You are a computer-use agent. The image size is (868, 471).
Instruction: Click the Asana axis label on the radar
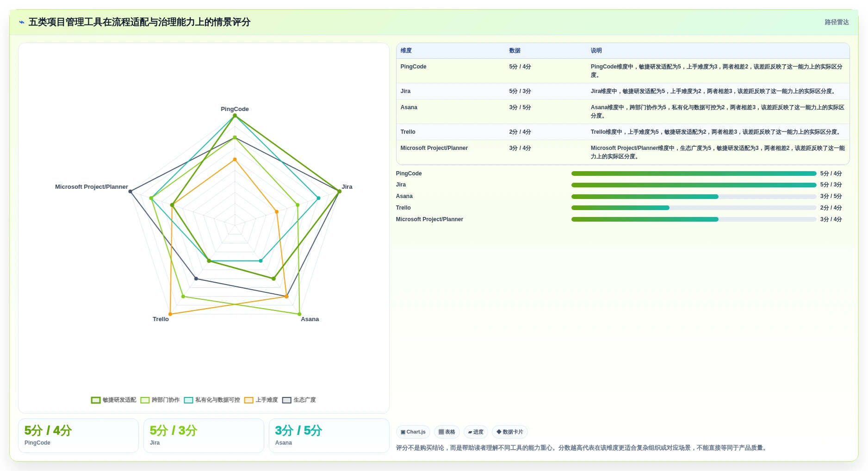[310, 319]
